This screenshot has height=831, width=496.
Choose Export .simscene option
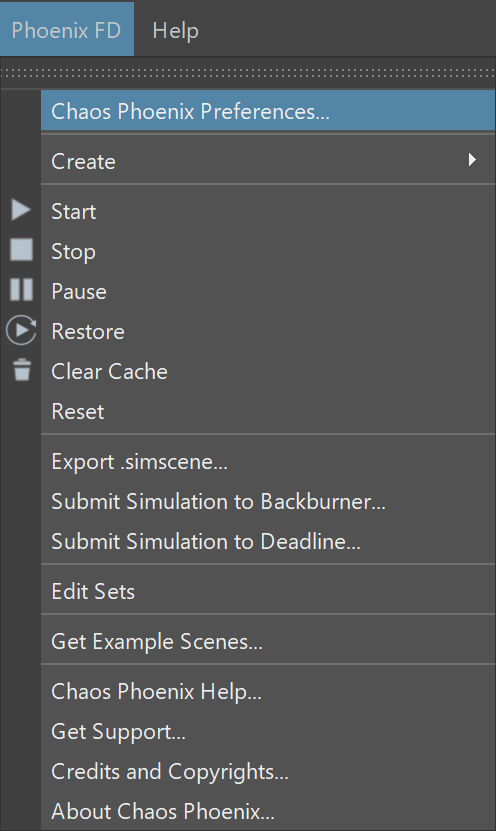tap(268, 462)
